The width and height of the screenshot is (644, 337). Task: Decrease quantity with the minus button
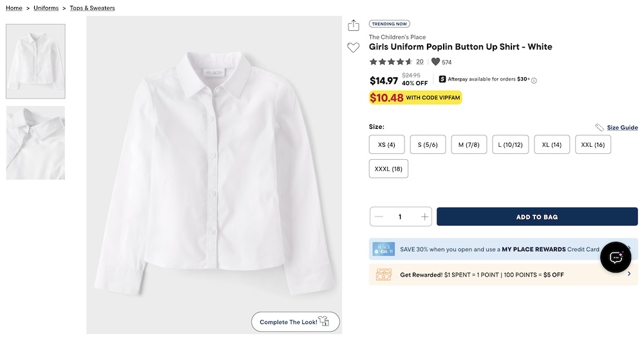point(379,217)
